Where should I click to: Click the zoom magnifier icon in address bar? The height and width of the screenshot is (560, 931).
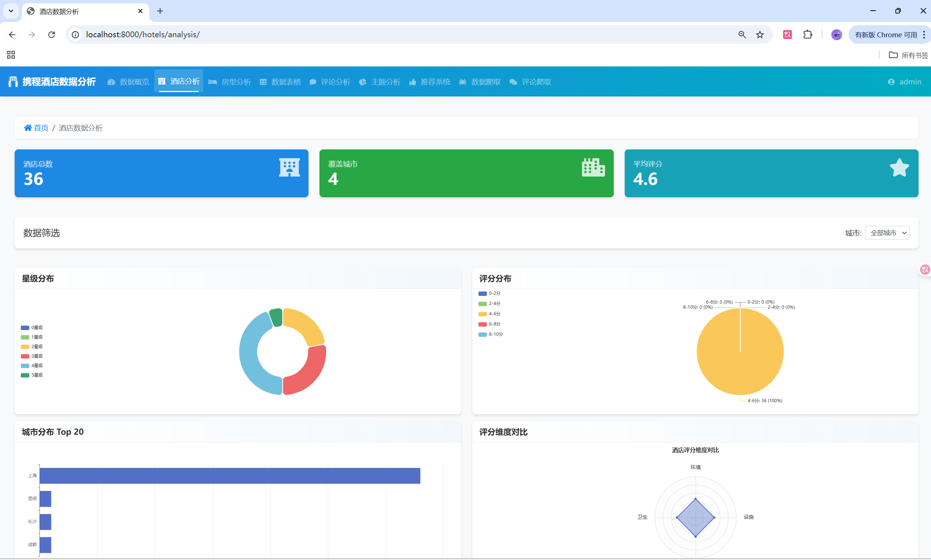click(x=742, y=35)
